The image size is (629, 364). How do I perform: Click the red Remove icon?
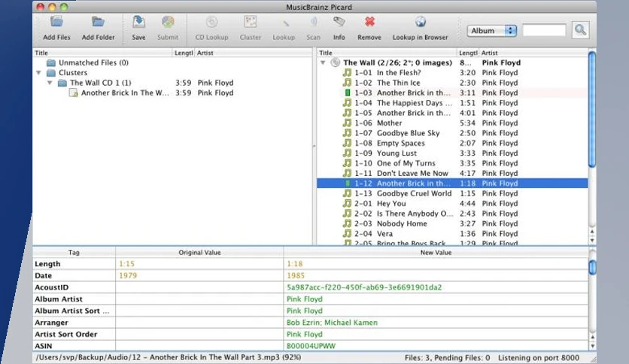pyautogui.click(x=369, y=22)
